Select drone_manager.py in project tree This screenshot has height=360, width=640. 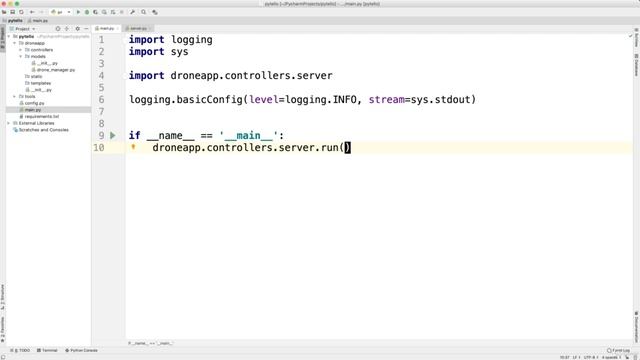tap(53, 70)
